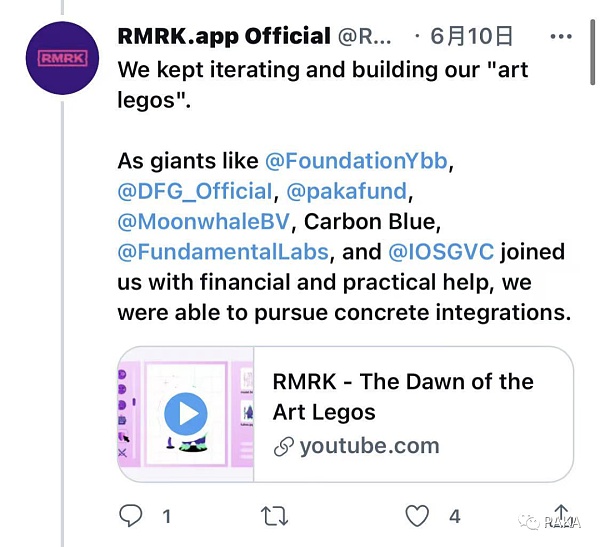Screen dimensions: 600x547
Task: Retweet using the arrows icon
Action: coord(274,516)
